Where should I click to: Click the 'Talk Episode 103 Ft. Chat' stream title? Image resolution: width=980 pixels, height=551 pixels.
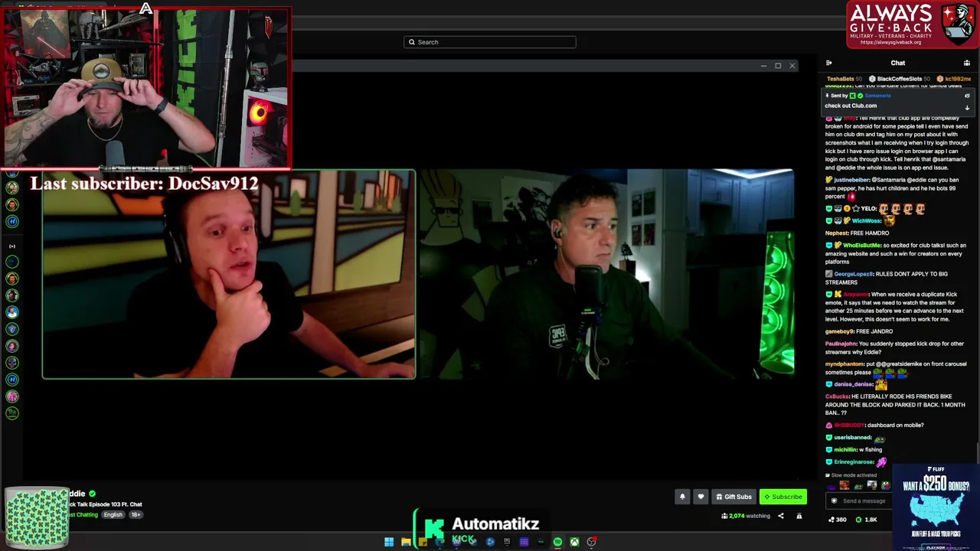106,504
